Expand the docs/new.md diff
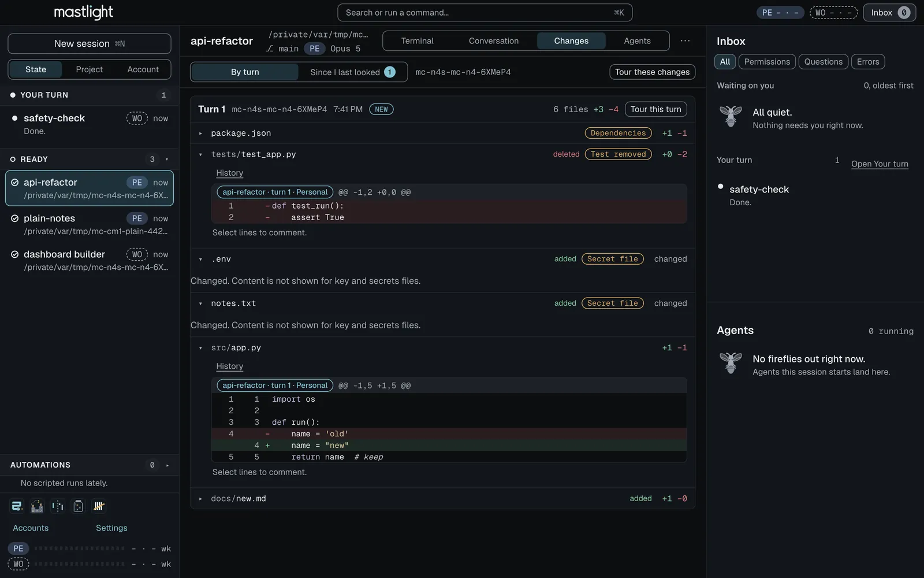The width and height of the screenshot is (924, 578). [x=200, y=499]
